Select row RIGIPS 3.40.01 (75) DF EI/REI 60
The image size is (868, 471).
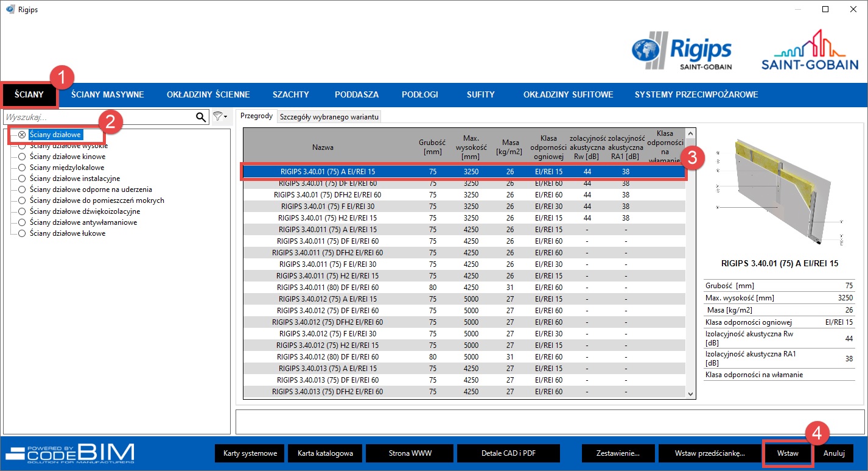pos(464,183)
